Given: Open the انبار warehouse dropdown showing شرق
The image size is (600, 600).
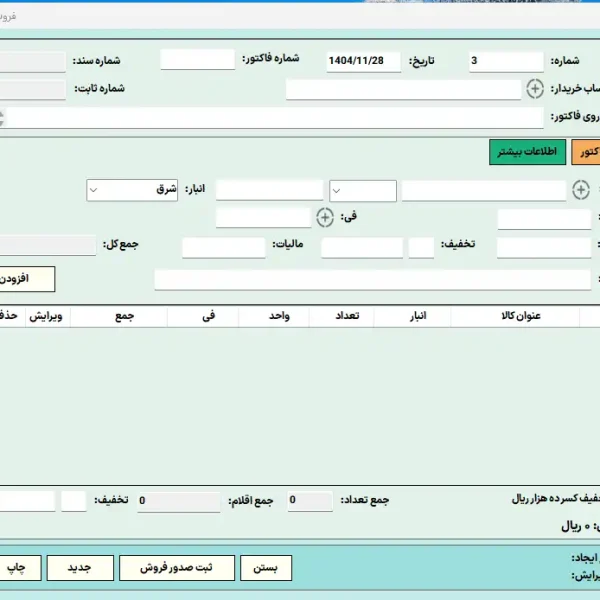Looking at the screenshot, I should [x=132, y=190].
